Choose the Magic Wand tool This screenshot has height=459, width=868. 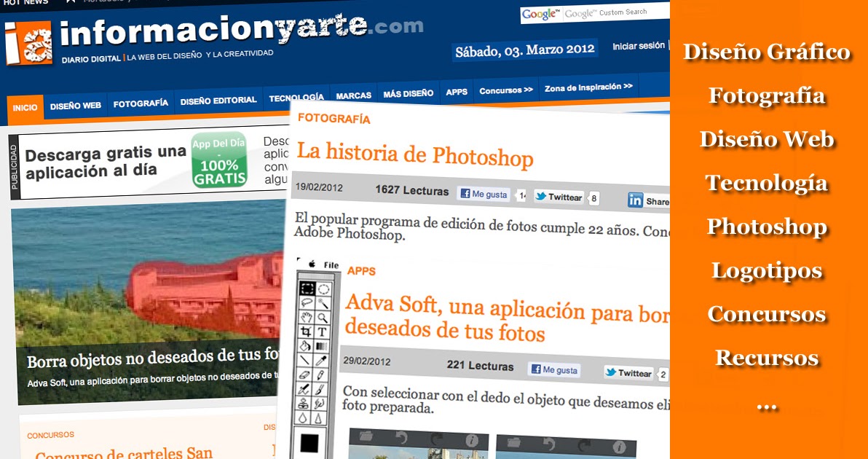pyautogui.click(x=323, y=303)
